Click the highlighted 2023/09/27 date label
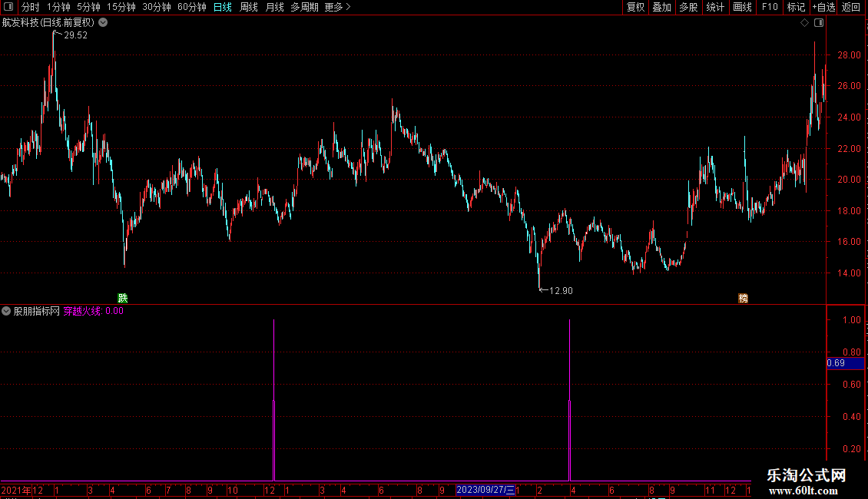The image size is (868, 499). 485,490
